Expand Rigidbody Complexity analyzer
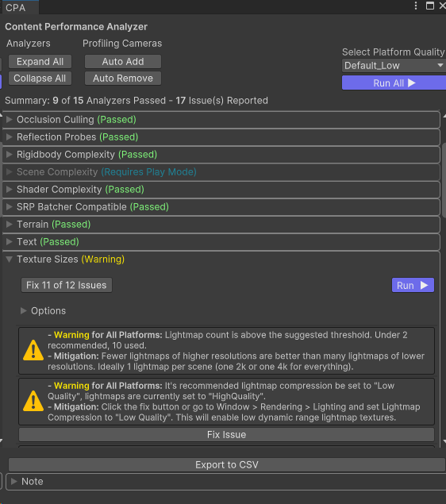Viewport: 446px width, 504px height. coord(10,154)
